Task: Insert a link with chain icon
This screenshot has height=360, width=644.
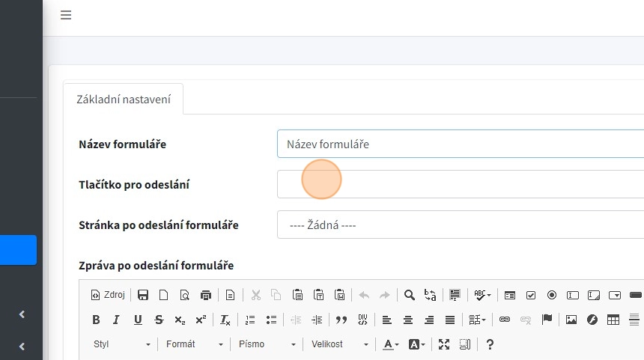Action: 505,320
